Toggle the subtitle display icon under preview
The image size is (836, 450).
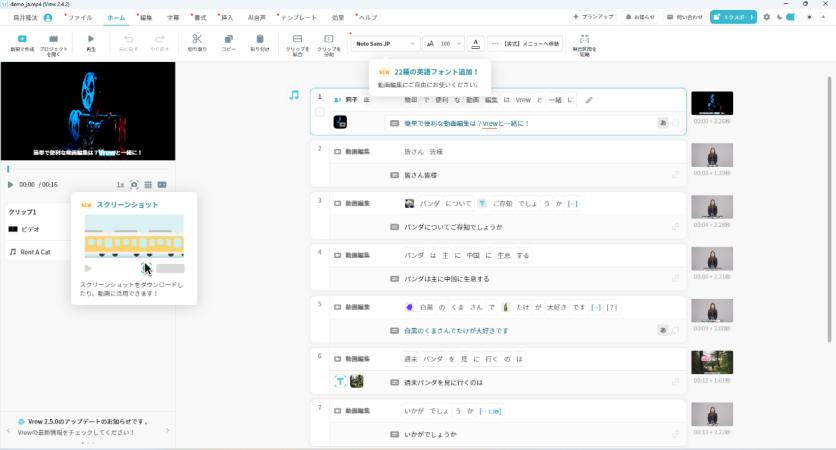[x=162, y=184]
